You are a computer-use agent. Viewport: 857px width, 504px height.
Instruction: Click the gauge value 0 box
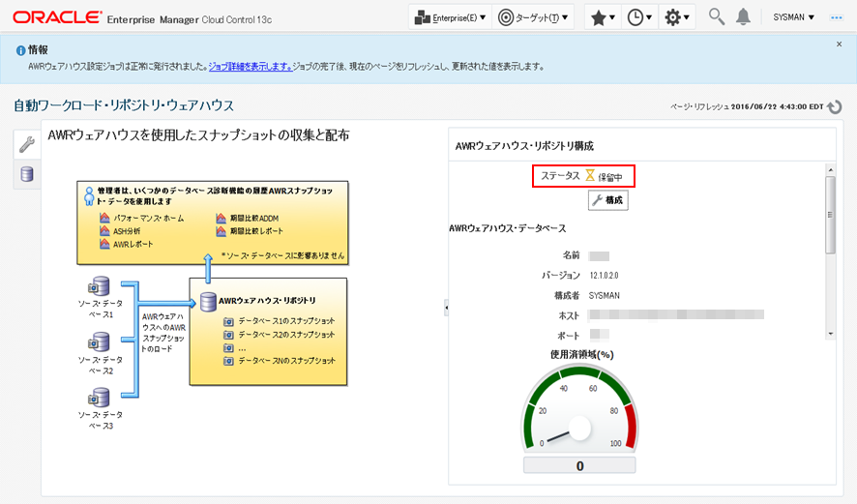tap(579, 465)
